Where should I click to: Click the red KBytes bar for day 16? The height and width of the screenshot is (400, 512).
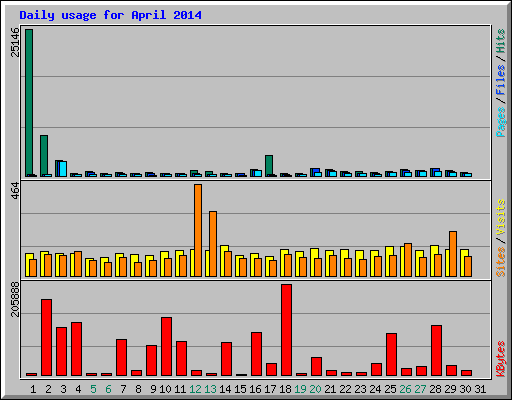[256, 354]
